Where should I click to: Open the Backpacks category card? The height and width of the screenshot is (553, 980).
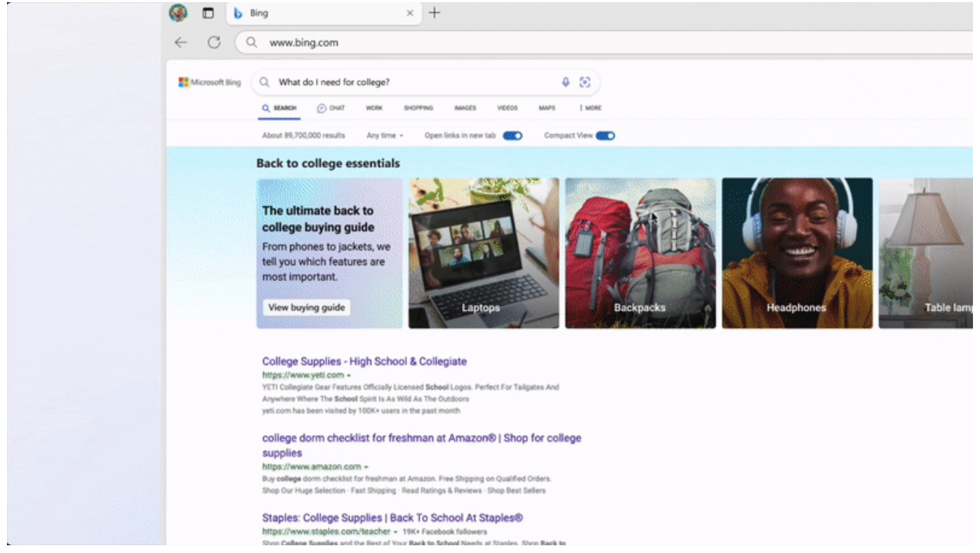[640, 253]
